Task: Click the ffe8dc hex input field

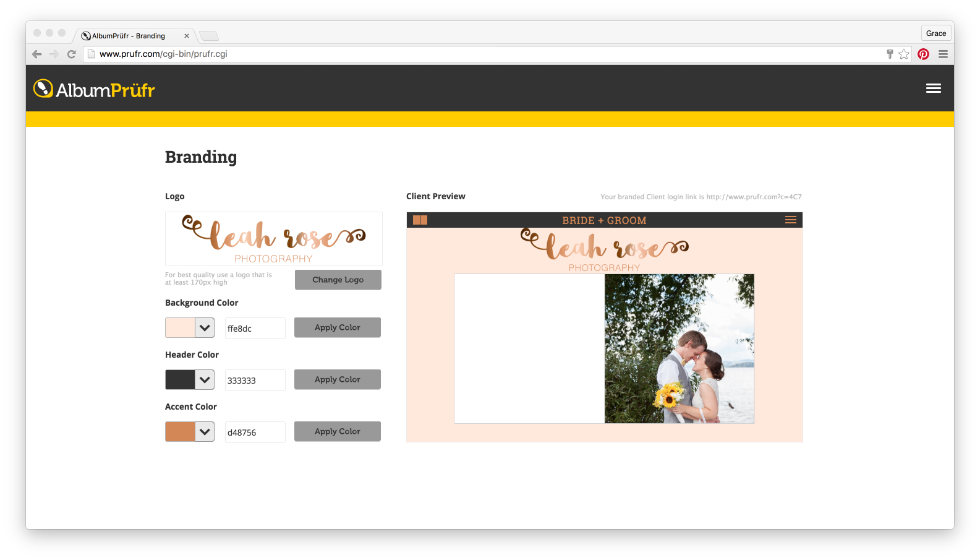Action: click(255, 328)
